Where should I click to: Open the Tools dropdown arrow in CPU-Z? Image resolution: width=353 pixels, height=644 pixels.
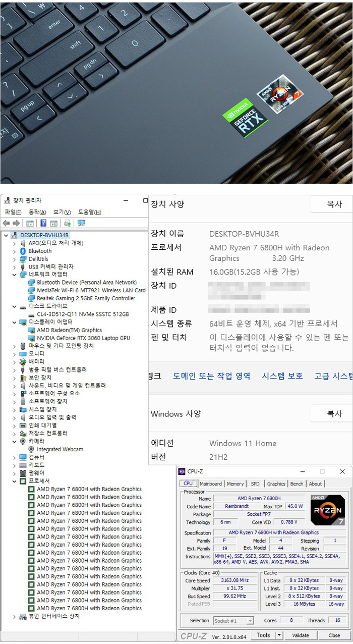coord(279,635)
